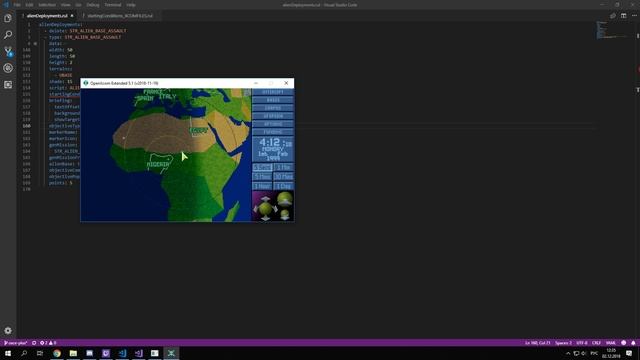
Task: Click the clock in the system tray
Action: pyautogui.click(x=611, y=353)
